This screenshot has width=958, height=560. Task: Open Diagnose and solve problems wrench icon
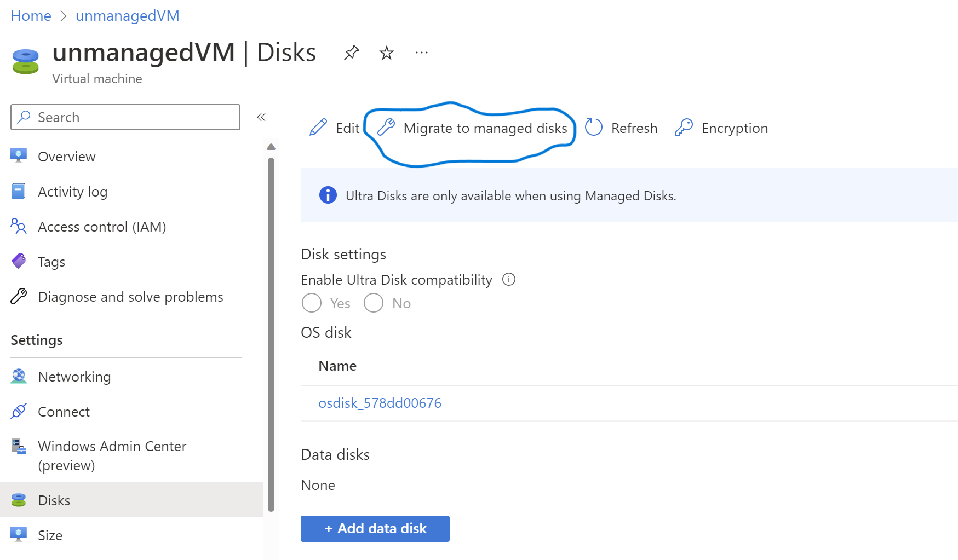(19, 296)
